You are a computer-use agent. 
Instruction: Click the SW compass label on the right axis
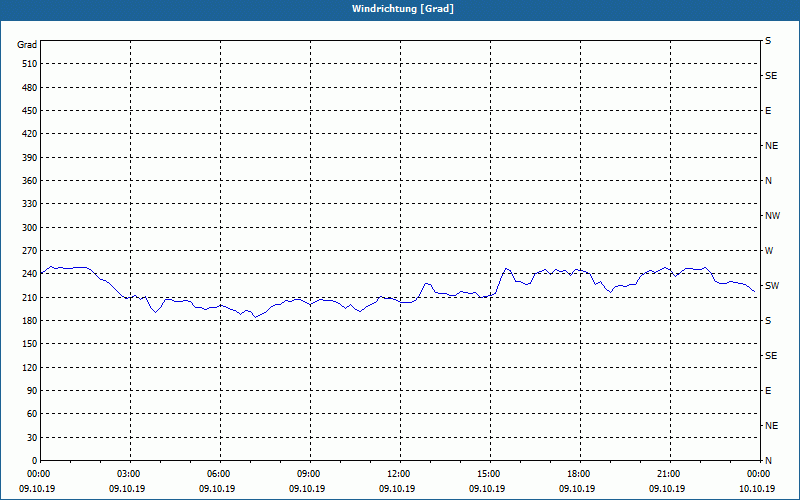[x=772, y=286]
